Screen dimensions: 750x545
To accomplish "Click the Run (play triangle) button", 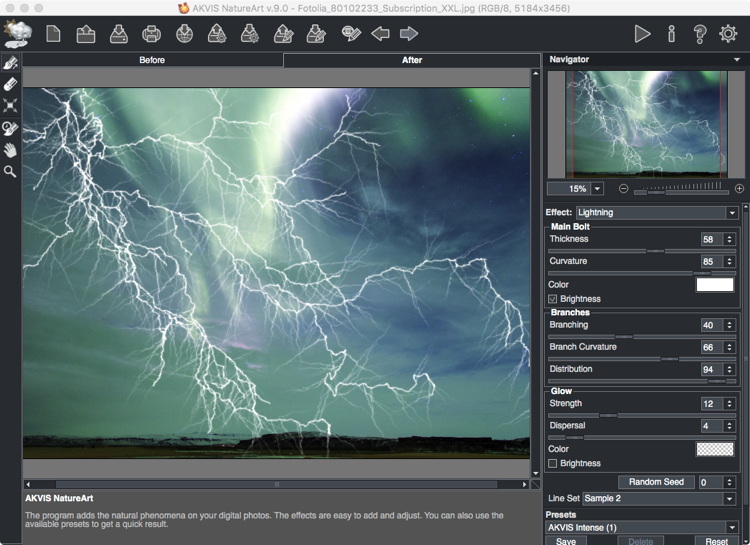I will tap(642, 34).
